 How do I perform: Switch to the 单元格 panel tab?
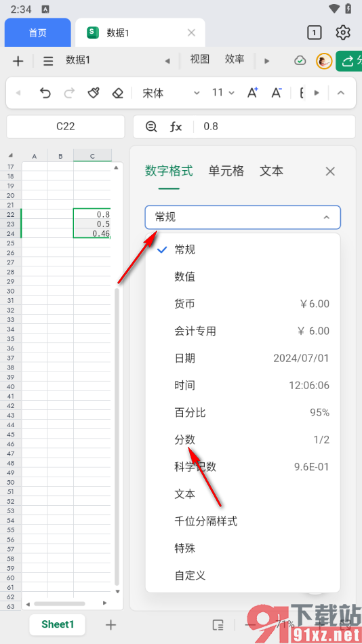point(226,171)
